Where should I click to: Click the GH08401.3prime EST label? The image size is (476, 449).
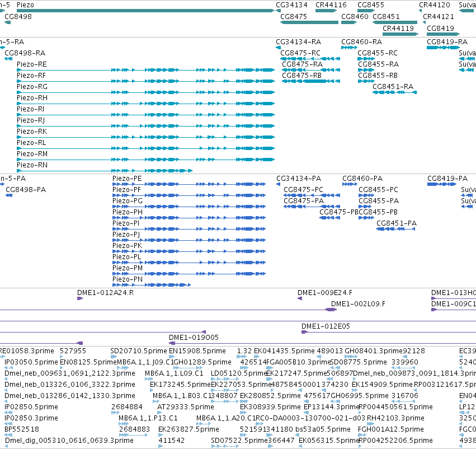click(374, 351)
